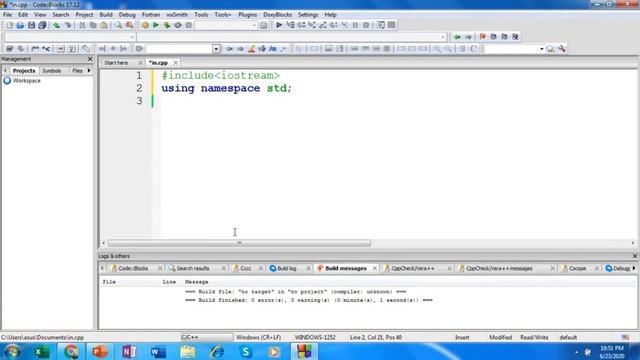Open Chrome from the taskbar
The height and width of the screenshot is (360, 640).
click(71, 351)
